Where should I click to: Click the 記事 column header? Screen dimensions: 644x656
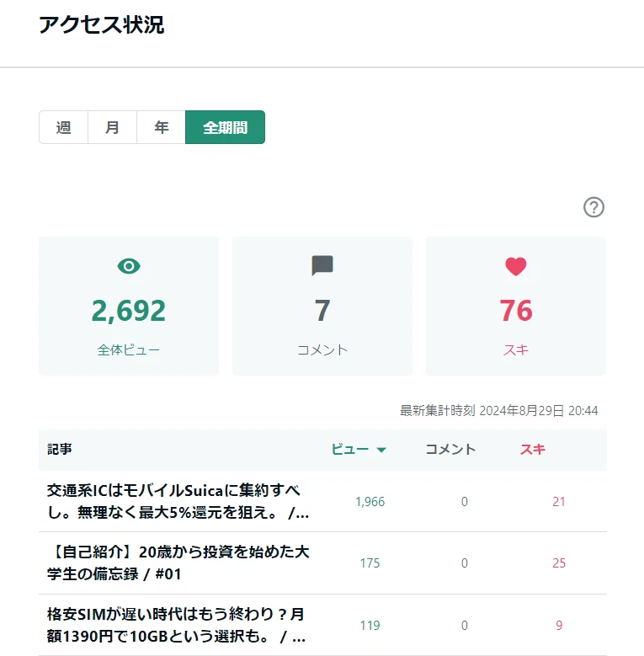coord(60,449)
